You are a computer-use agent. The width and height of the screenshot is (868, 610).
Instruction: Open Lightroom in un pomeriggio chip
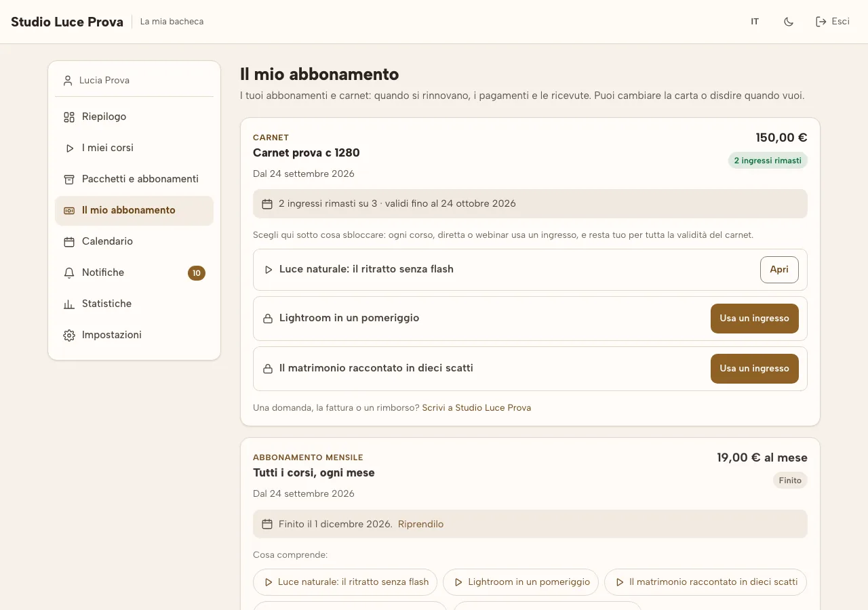(x=521, y=582)
